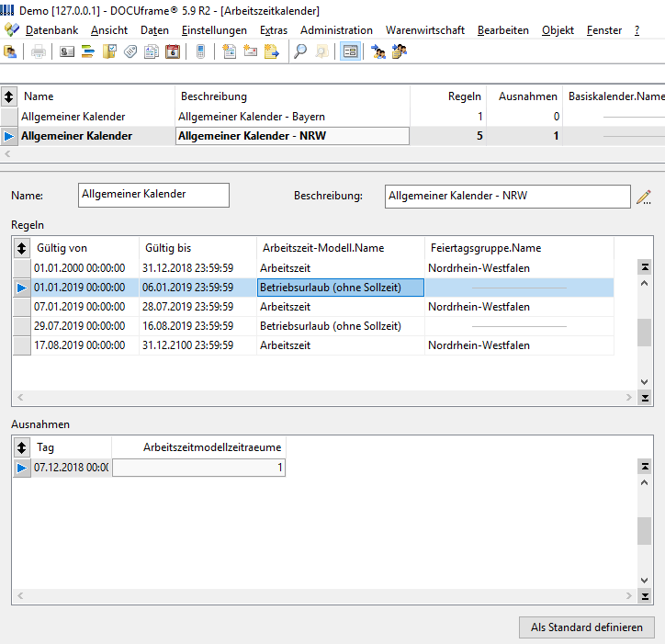Open the contact card (addresses) icon
The width and height of the screenshot is (665, 644).
(x=67, y=51)
